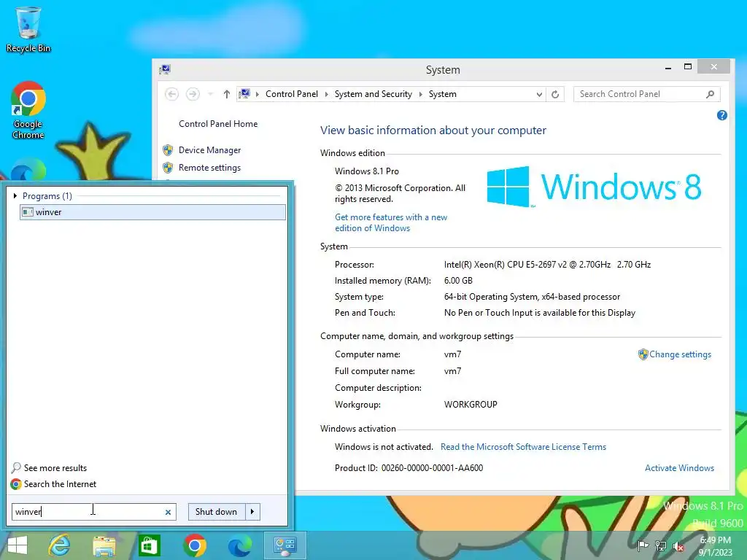
Task: Click the Remote settings shield icon
Action: click(x=168, y=168)
